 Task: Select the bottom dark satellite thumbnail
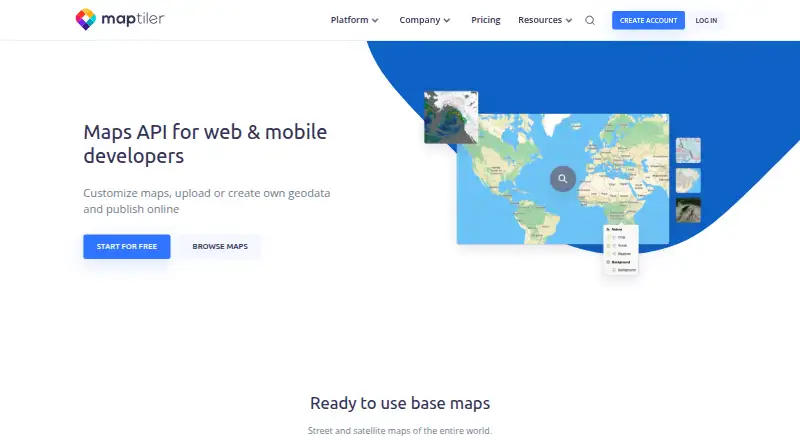point(688,210)
